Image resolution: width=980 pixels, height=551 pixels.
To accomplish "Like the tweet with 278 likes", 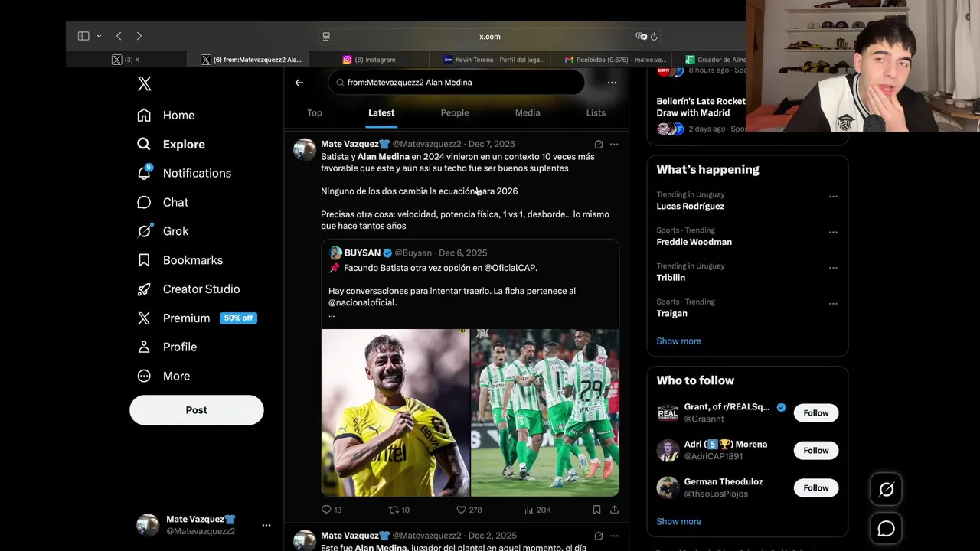I will [x=469, y=510].
